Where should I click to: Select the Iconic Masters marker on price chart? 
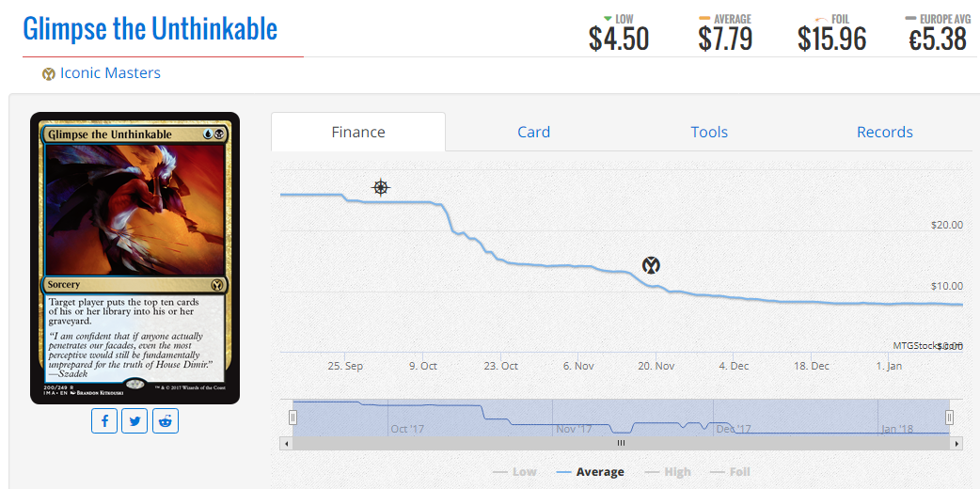click(x=651, y=265)
